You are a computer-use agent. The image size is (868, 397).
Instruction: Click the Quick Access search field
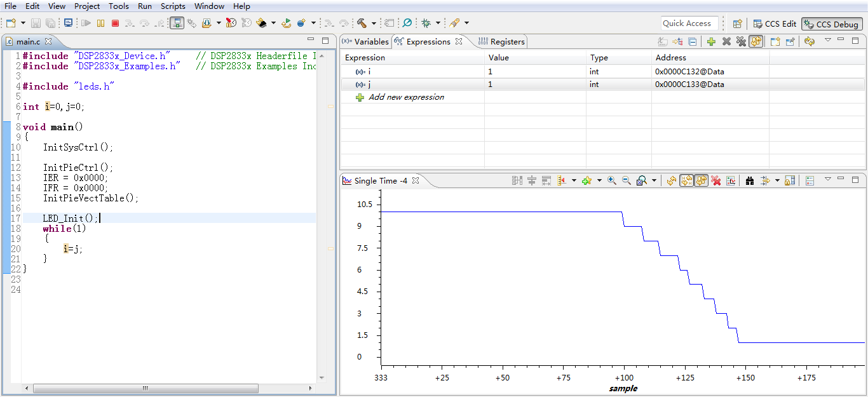pyautogui.click(x=689, y=24)
